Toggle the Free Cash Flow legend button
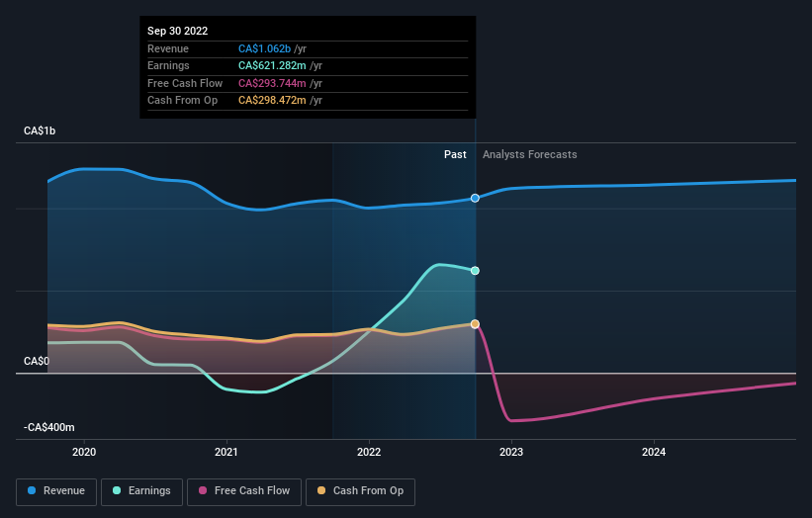 point(244,491)
